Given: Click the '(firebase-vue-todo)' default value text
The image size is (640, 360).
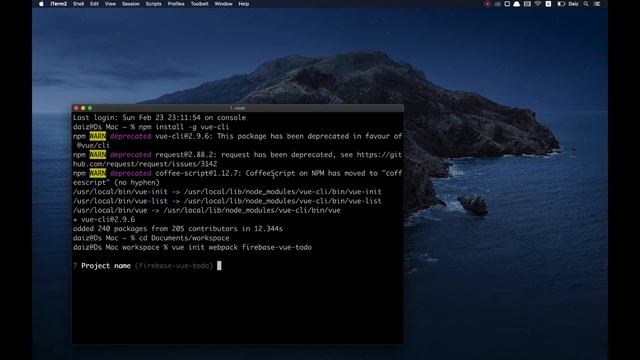Looking at the screenshot, I should [x=174, y=266].
